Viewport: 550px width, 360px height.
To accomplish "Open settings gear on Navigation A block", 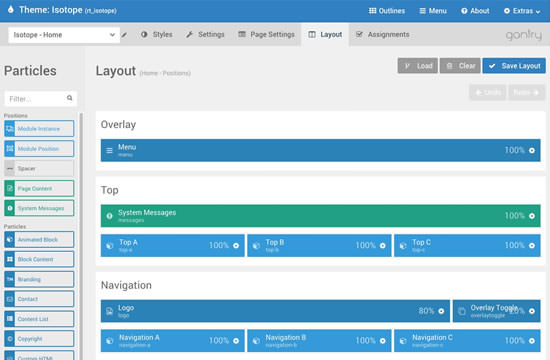I will (236, 341).
